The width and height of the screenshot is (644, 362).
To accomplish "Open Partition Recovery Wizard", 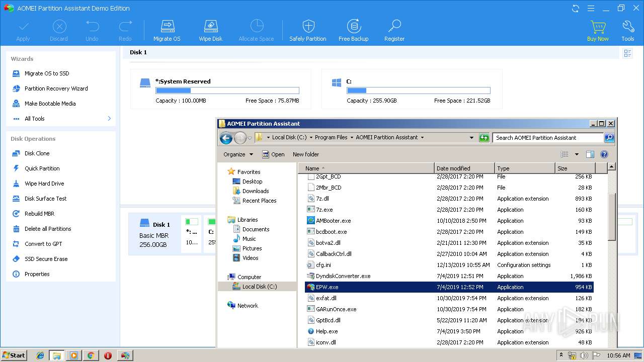I will [56, 88].
